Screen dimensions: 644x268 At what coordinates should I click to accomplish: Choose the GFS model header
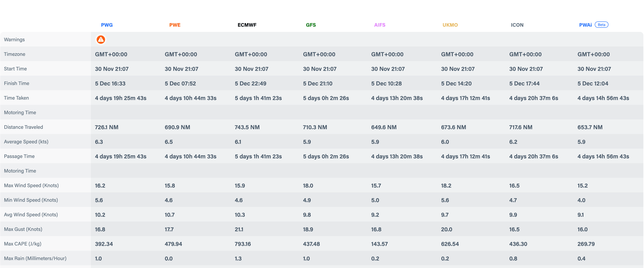pos(311,25)
